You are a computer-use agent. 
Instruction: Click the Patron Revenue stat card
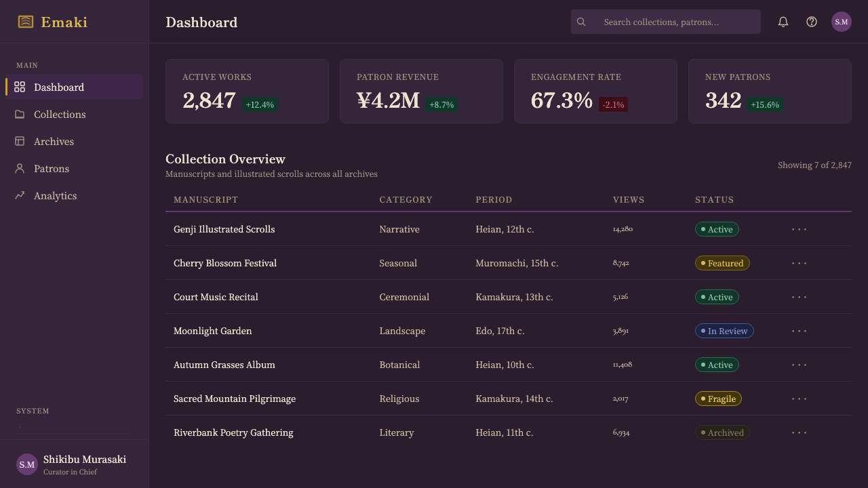click(x=421, y=91)
